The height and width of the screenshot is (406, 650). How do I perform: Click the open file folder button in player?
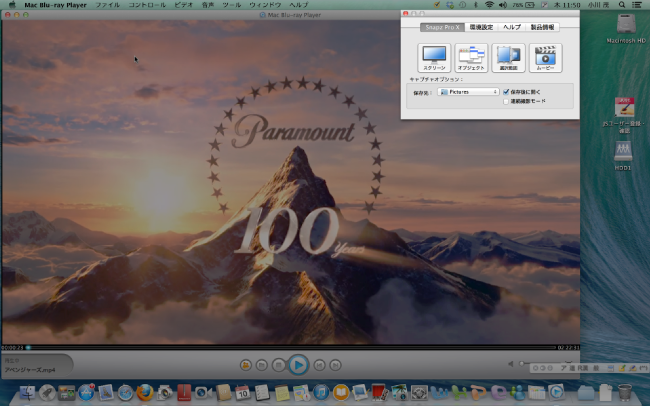pos(262,365)
